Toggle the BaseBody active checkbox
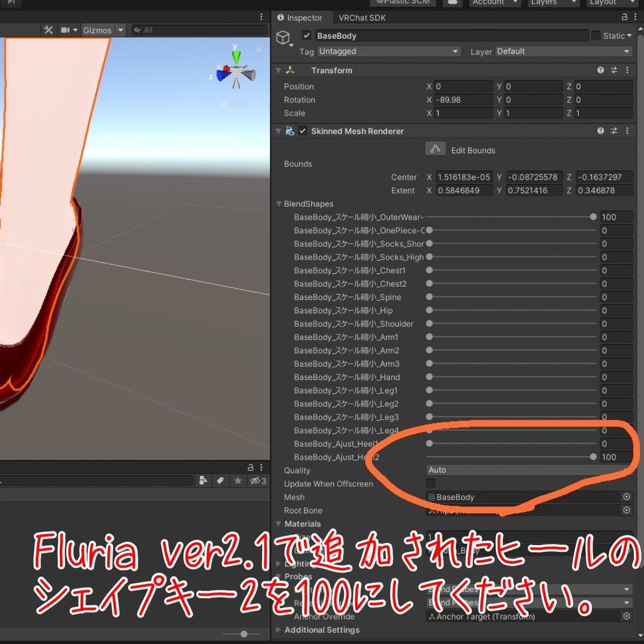The width and height of the screenshot is (644, 644). (306, 35)
